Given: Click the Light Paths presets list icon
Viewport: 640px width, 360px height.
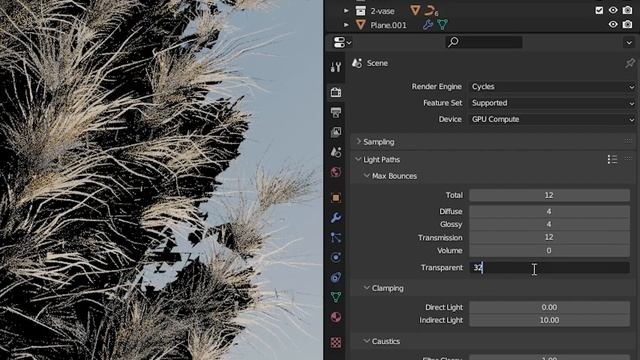Looking at the screenshot, I should [x=612, y=159].
